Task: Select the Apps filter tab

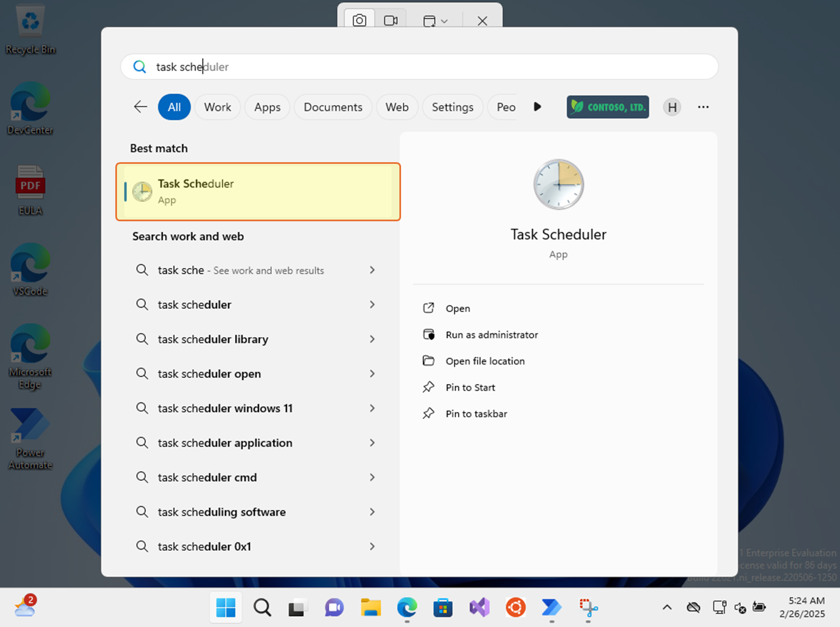Action: (x=267, y=107)
